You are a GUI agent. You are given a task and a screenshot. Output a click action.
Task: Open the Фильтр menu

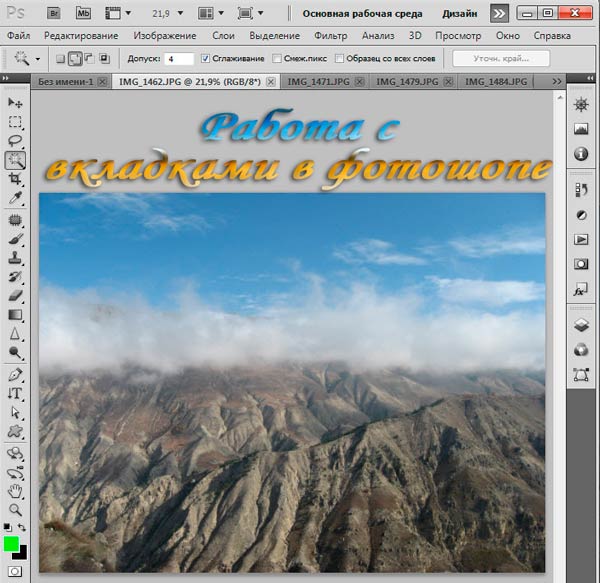[x=331, y=36]
